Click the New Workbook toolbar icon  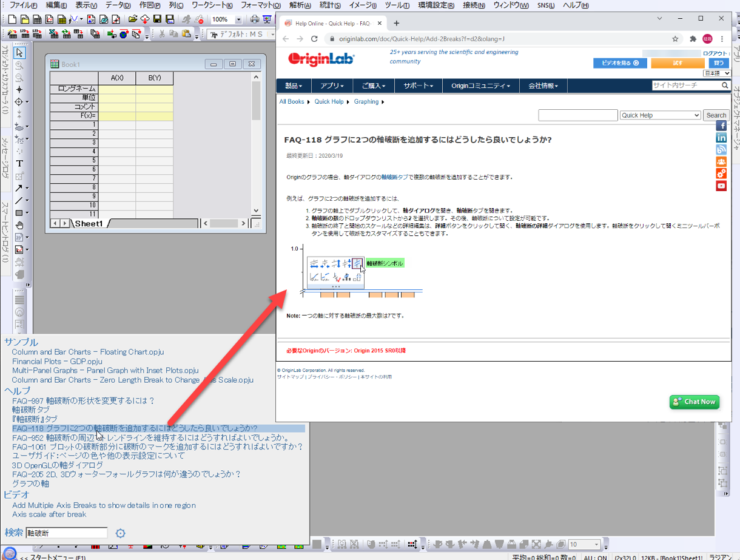[x=37, y=19]
